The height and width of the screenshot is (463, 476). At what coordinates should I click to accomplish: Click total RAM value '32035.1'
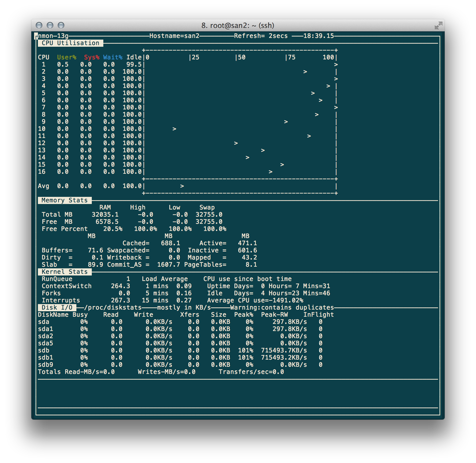pyautogui.click(x=105, y=214)
